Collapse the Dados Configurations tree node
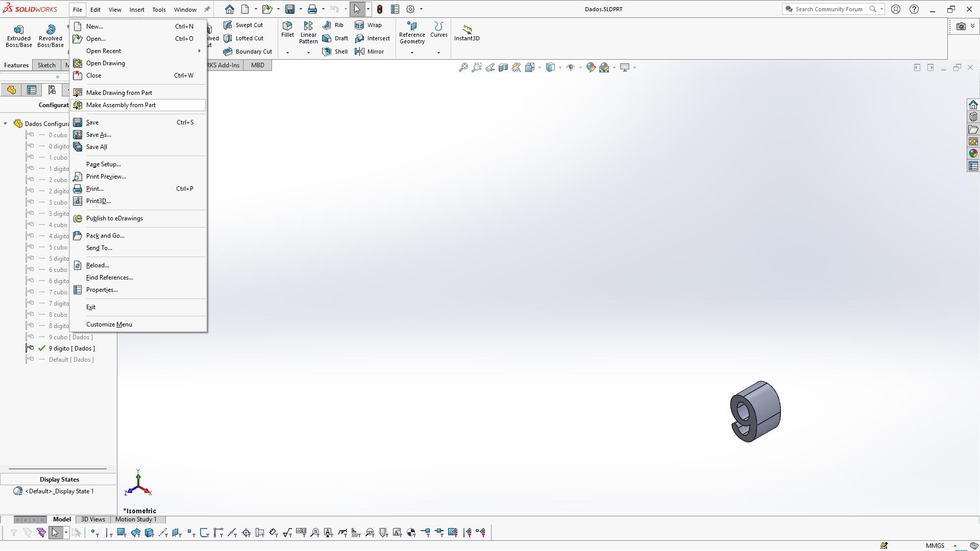 point(6,123)
